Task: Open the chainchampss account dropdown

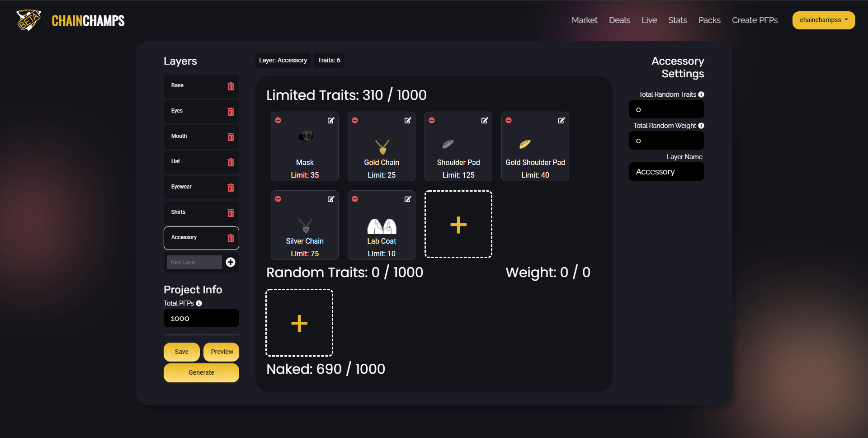Action: (824, 20)
